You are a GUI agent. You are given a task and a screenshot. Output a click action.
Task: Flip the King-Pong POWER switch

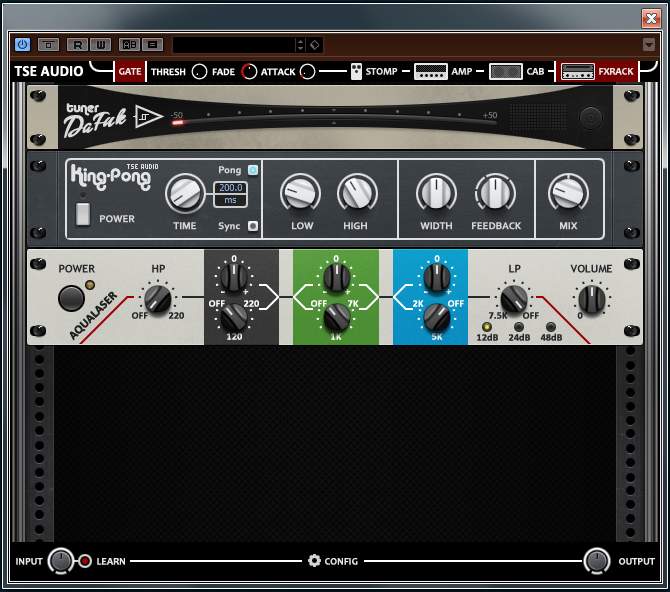[x=83, y=214]
